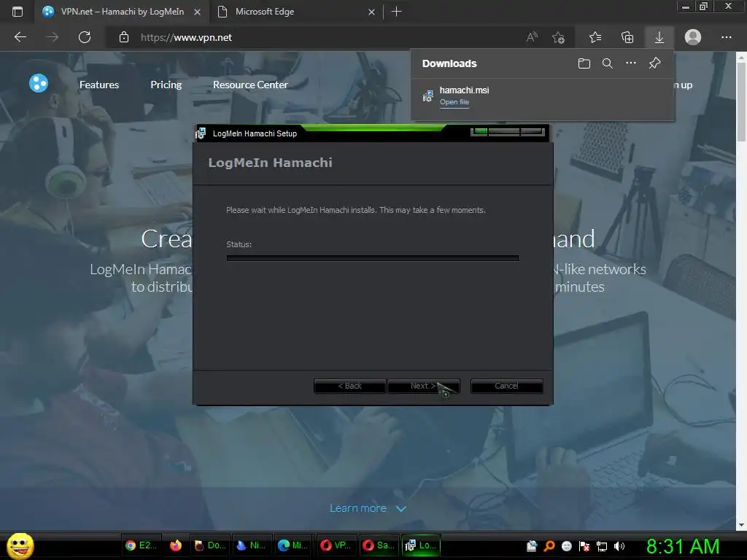Click the Hamachi Setup title bar icon
This screenshot has width=747, height=560.
[201, 133]
